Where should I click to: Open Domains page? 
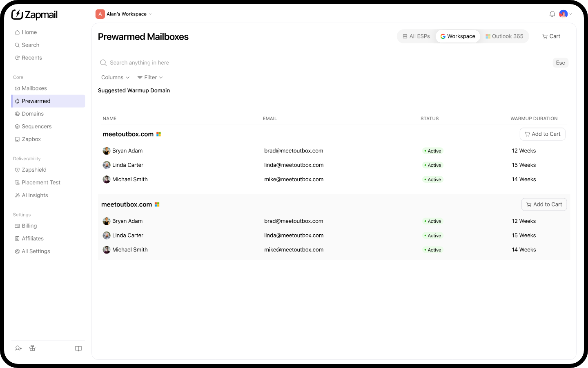tap(48, 114)
